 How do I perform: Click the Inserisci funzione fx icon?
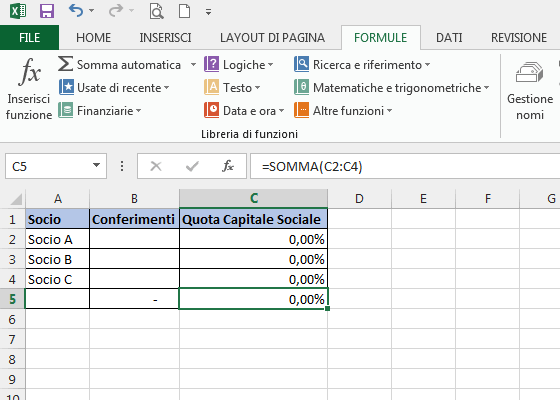pos(29,72)
